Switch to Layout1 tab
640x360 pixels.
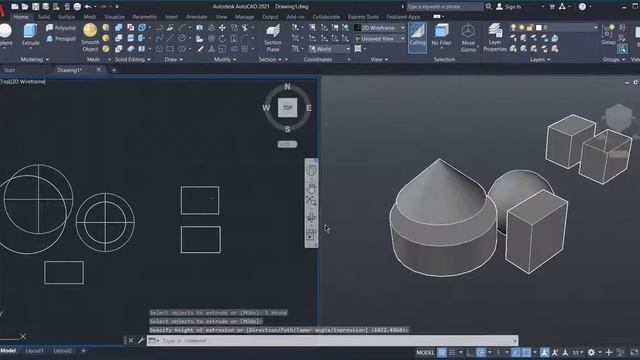(34, 351)
